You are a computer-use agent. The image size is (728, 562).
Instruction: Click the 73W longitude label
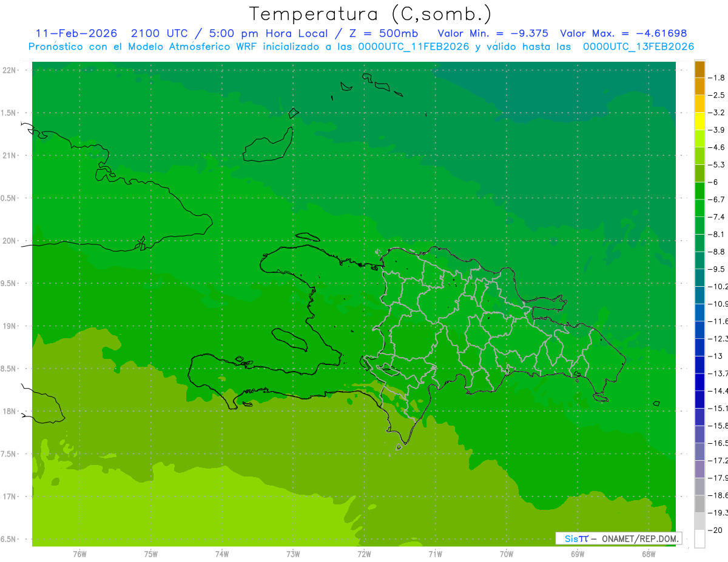click(293, 554)
